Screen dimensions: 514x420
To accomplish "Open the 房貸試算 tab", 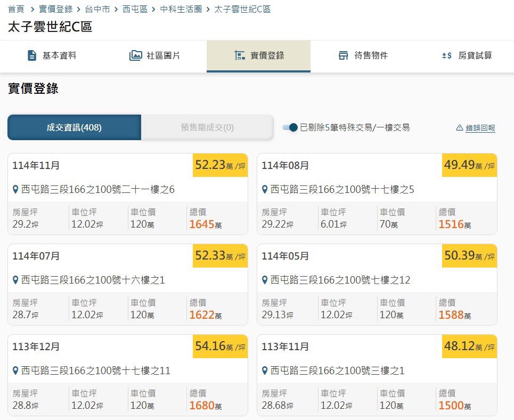I will click(467, 55).
